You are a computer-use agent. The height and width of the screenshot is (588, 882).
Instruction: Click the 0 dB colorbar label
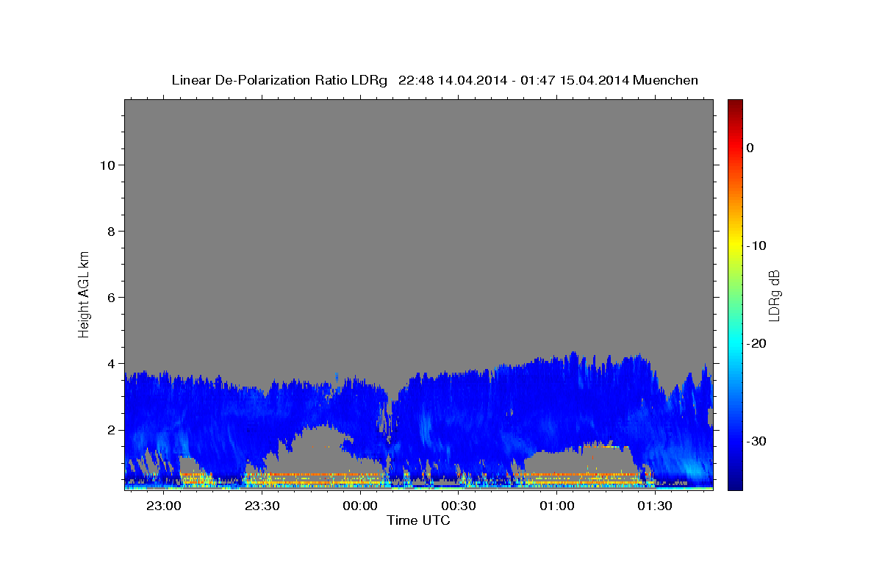750,148
